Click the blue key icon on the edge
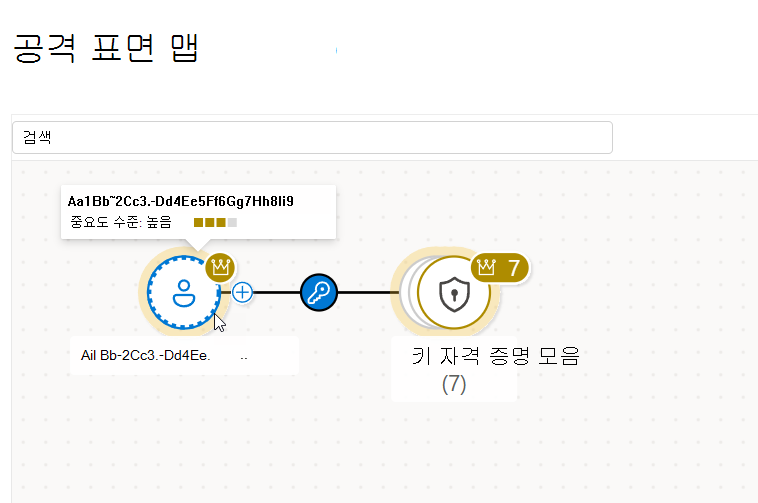This screenshot has width=758, height=503. click(x=319, y=292)
